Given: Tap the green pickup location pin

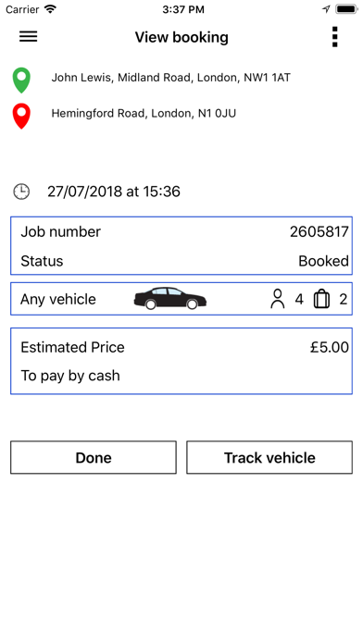Looking at the screenshot, I should (21, 80).
